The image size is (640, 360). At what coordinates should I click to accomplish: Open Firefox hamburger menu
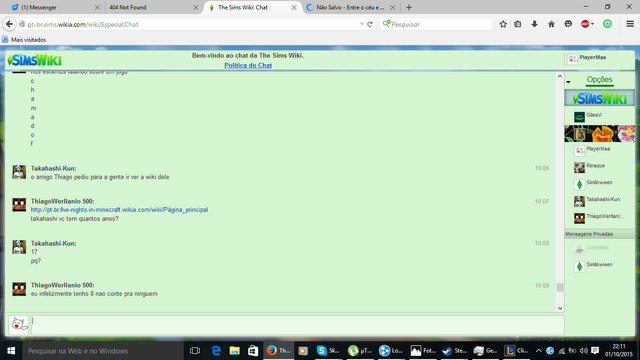630,24
